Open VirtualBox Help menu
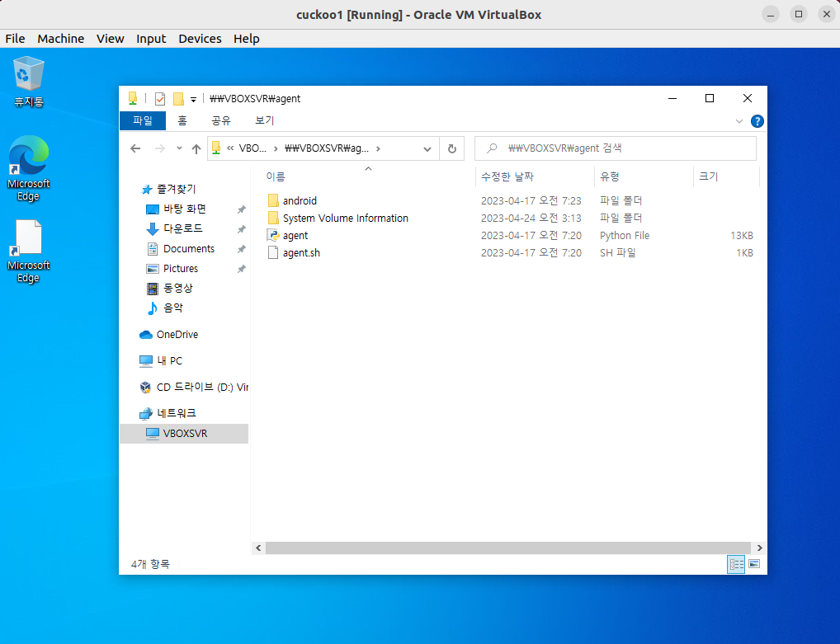 [x=247, y=39]
